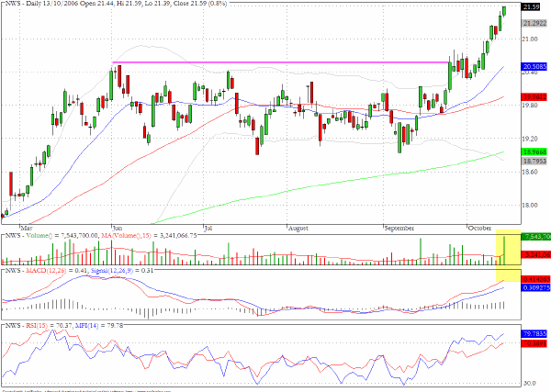Click the 30.0 RSI axis label
The image size is (551, 392).
pyautogui.click(x=529, y=383)
